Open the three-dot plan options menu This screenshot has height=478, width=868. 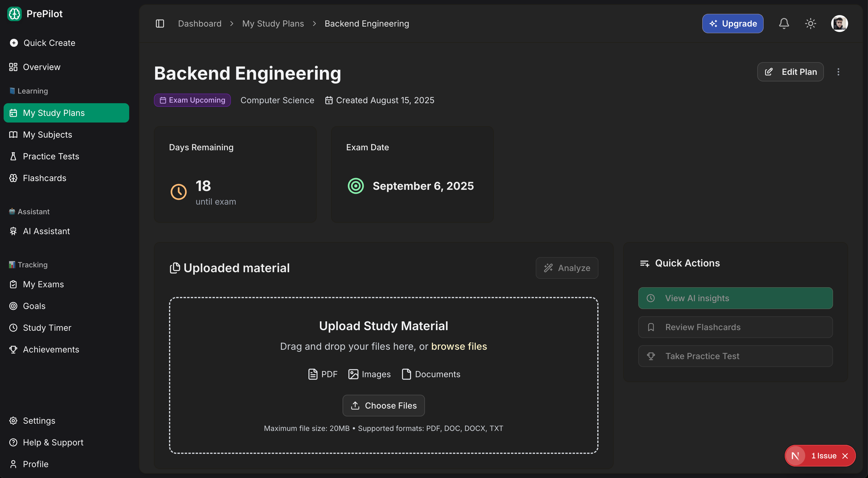pyautogui.click(x=838, y=72)
